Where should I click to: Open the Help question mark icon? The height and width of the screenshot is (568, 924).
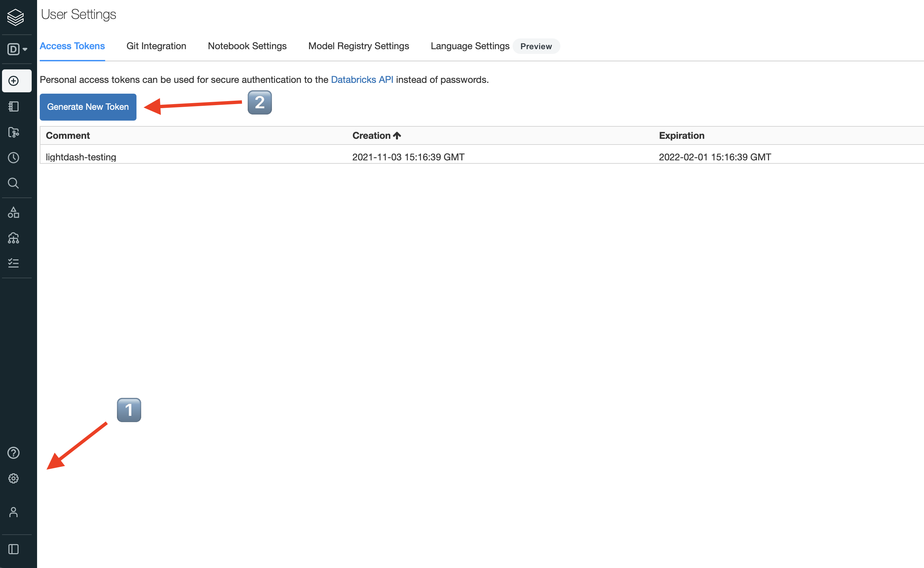(x=14, y=453)
